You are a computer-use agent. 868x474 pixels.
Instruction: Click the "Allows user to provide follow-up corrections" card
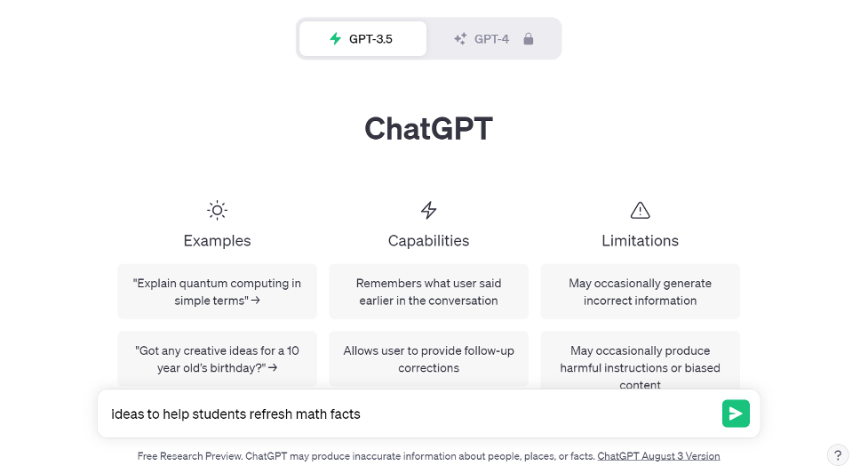(x=428, y=359)
